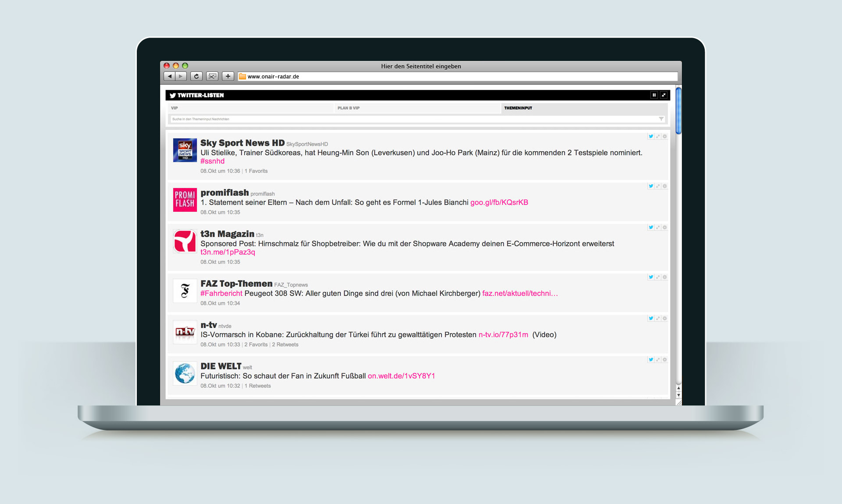Open the t3n Magazin profile name
This screenshot has height=504, width=842.
(x=227, y=234)
